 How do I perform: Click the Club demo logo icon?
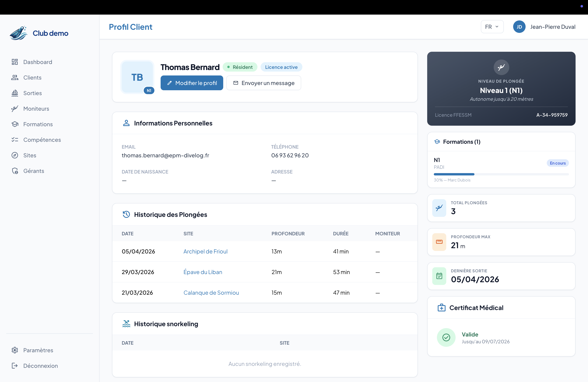[x=18, y=33]
